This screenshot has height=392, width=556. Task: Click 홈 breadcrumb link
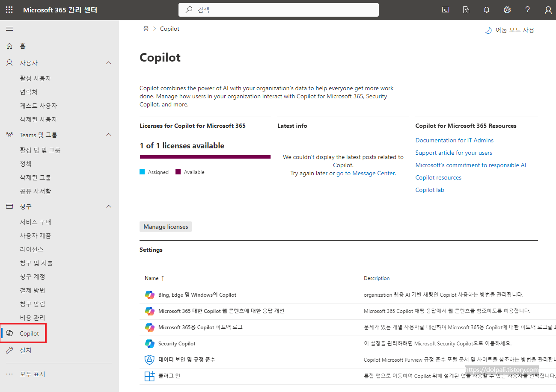[146, 29]
